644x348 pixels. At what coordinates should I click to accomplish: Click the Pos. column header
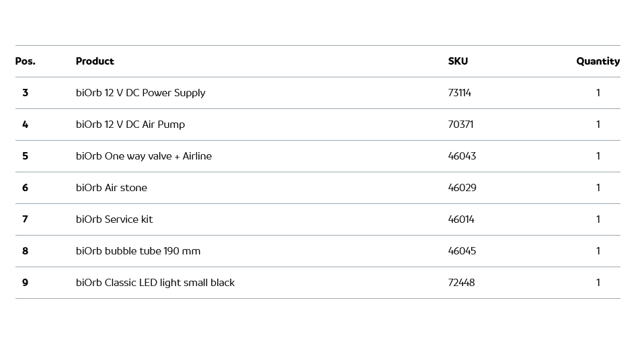(25, 61)
